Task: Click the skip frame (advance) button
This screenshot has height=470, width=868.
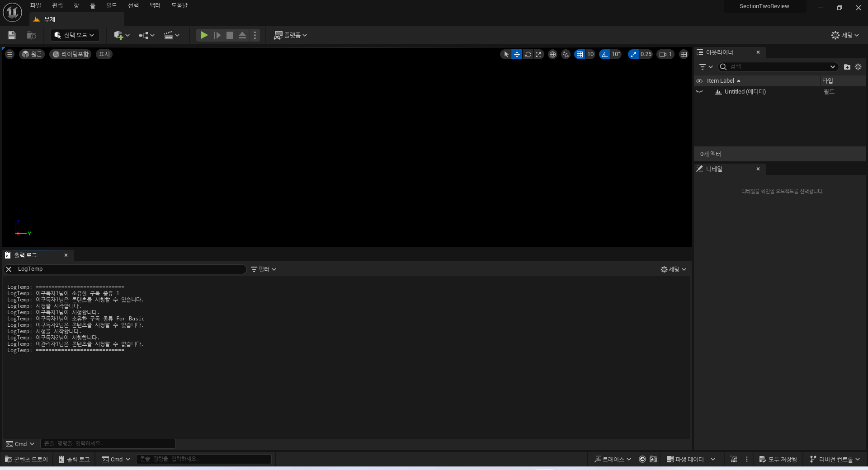Action: pyautogui.click(x=217, y=35)
